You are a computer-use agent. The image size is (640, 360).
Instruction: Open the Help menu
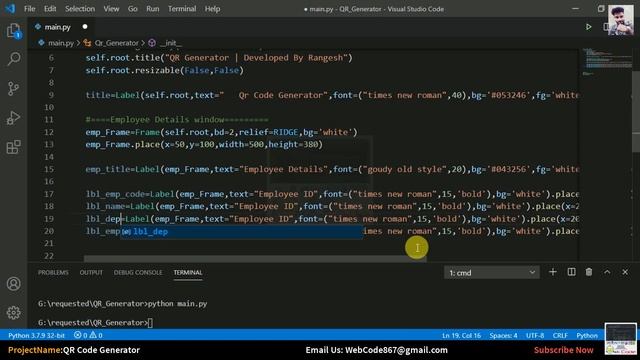[212, 9]
